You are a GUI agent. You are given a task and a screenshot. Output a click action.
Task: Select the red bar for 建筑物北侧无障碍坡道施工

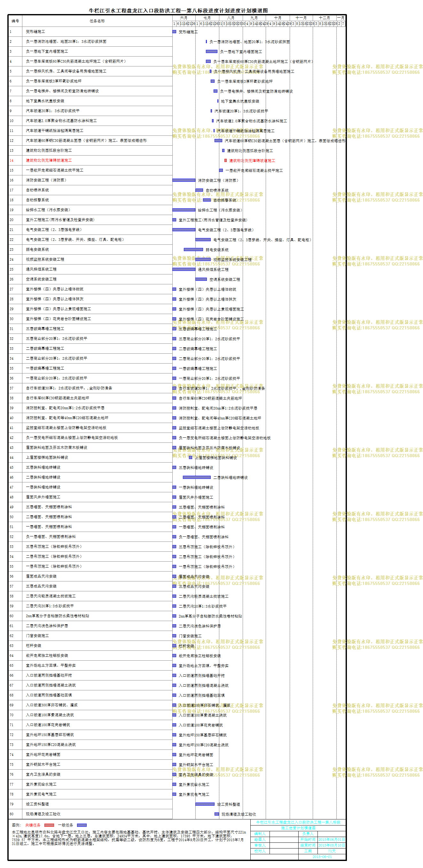[x=226, y=160]
